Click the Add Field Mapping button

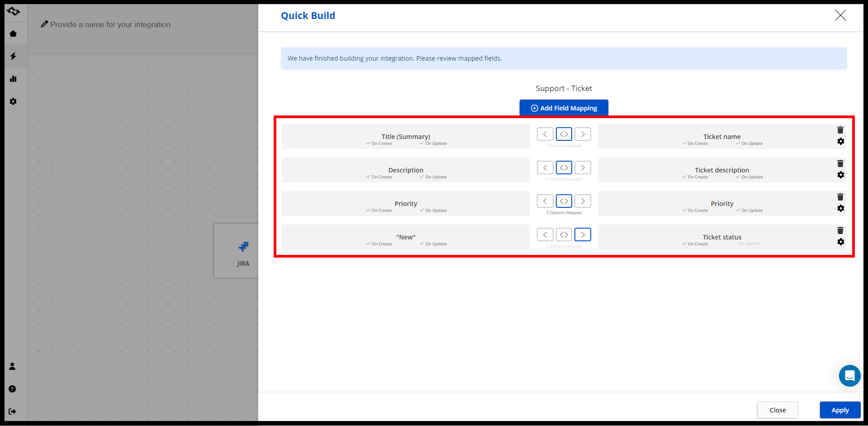tap(564, 108)
